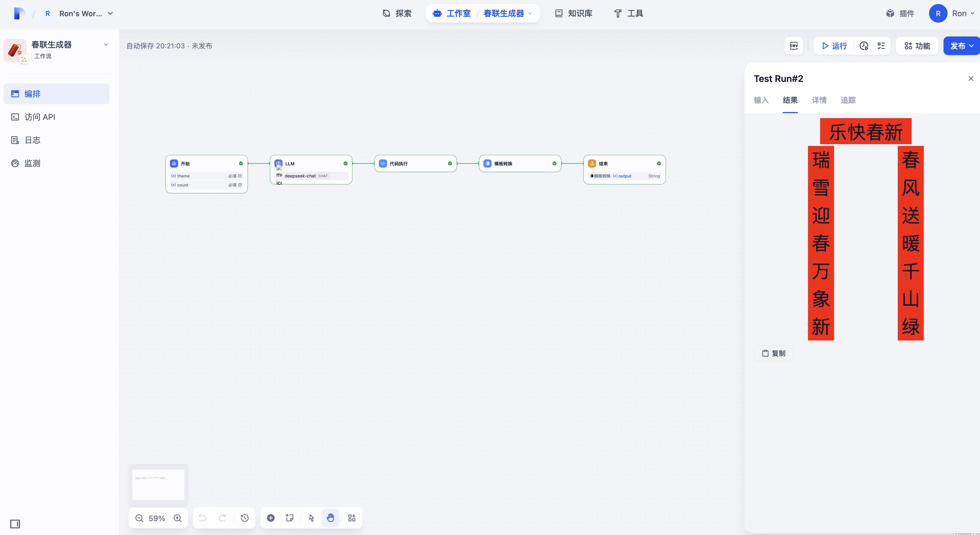Click the ENV environment variables icon
Image resolution: width=980 pixels, height=535 pixels.
point(793,46)
